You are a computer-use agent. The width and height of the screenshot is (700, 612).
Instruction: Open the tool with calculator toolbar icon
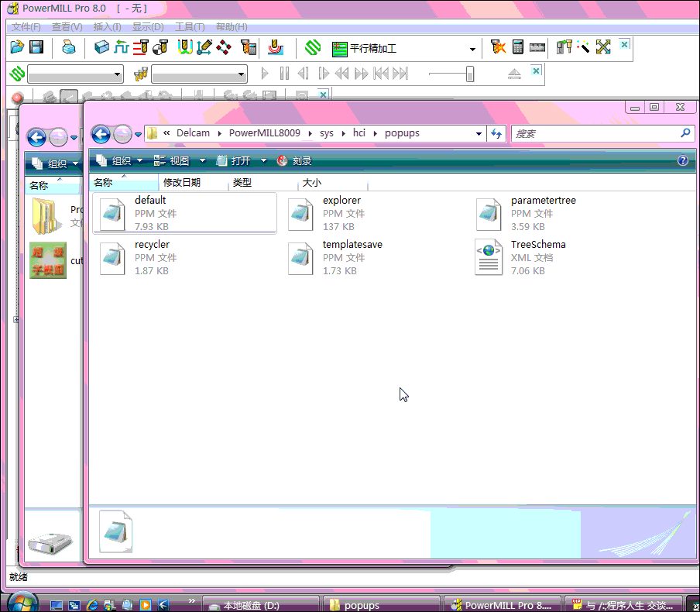tap(249, 47)
